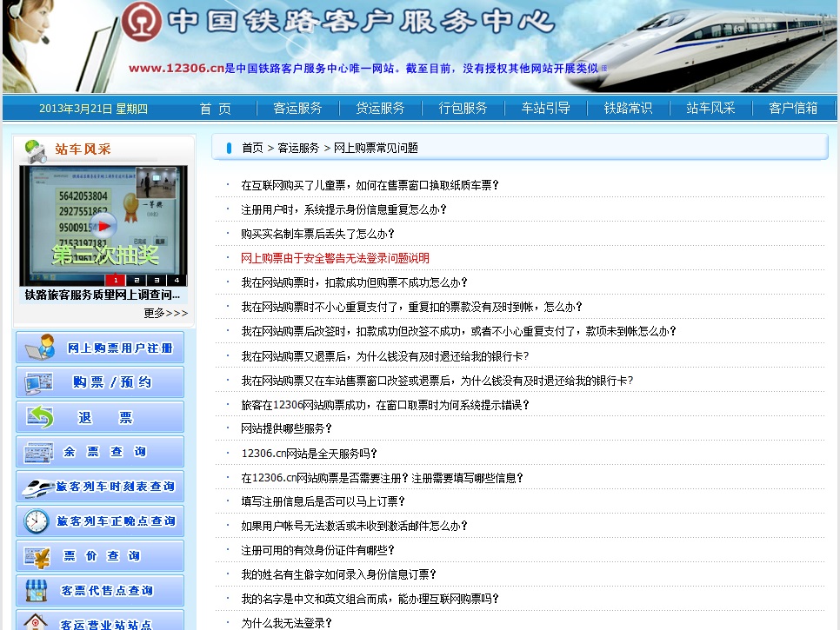This screenshot has height=630, width=840.
Task: Click the 首页 breadcrumb link
Action: (252, 149)
